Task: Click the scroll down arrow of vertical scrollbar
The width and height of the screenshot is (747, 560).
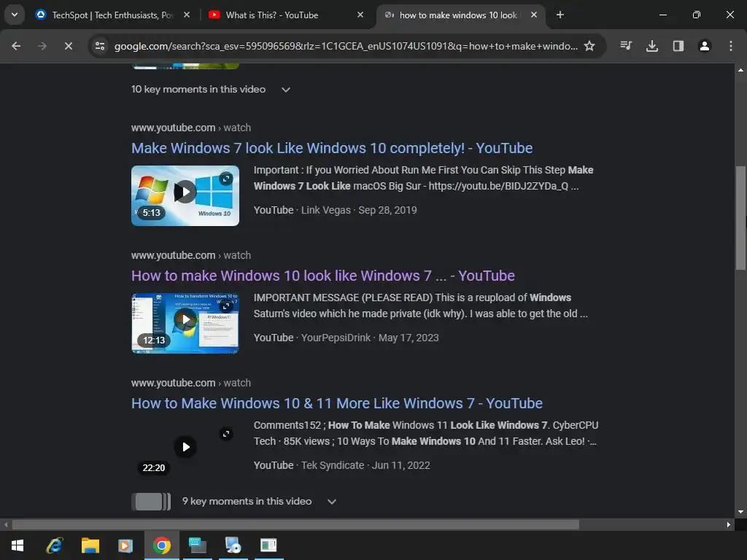Action: pyautogui.click(x=740, y=512)
